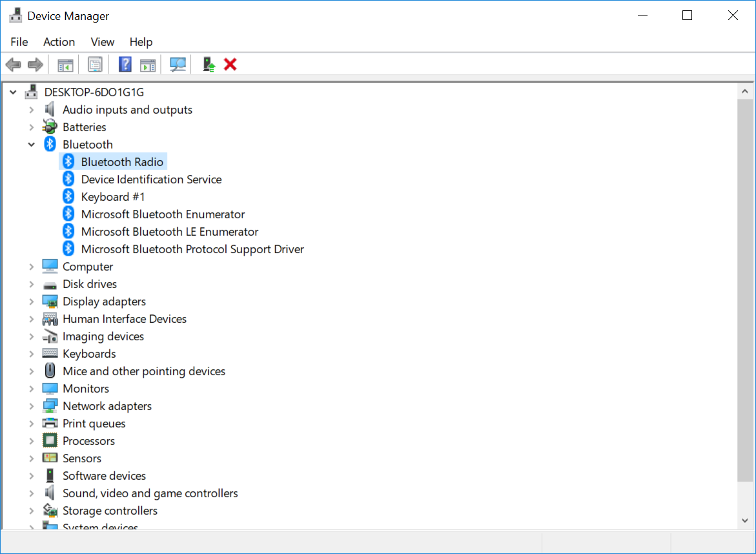The height and width of the screenshot is (554, 756).
Task: Click Scan for hardware changes icon
Action: (178, 65)
